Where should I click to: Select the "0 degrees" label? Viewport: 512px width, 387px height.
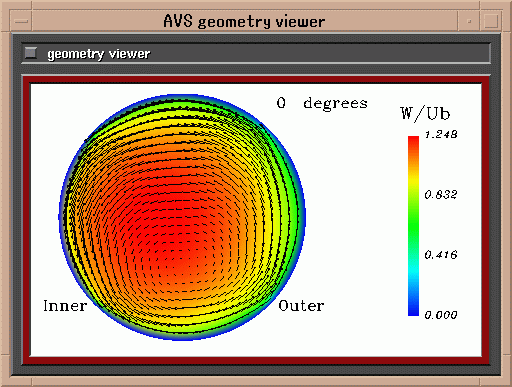322,103
